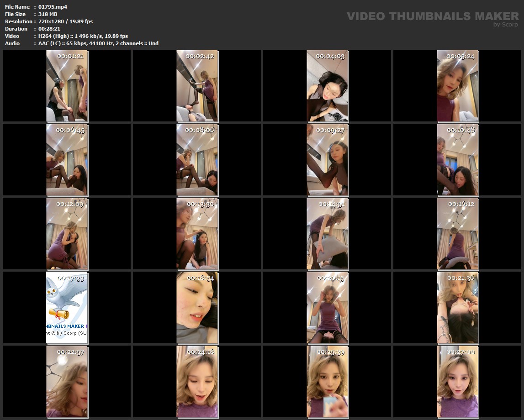
Task: Open the 00:04:03 thumbnail
Action: 328,86
